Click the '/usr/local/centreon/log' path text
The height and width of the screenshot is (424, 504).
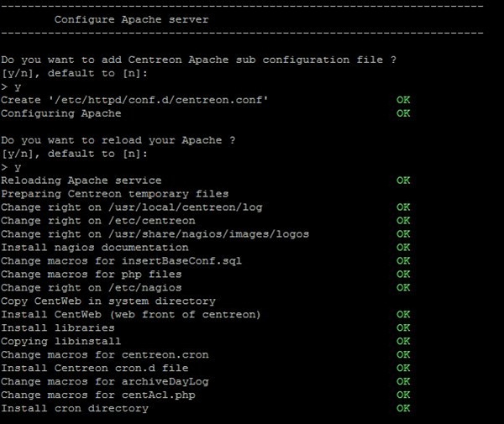tap(186, 207)
